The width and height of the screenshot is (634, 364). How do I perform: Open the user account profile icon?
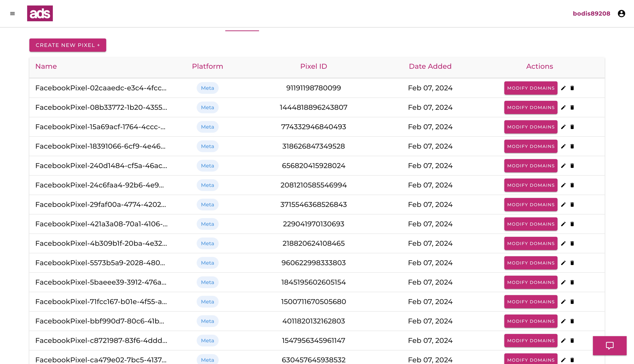pyautogui.click(x=621, y=14)
